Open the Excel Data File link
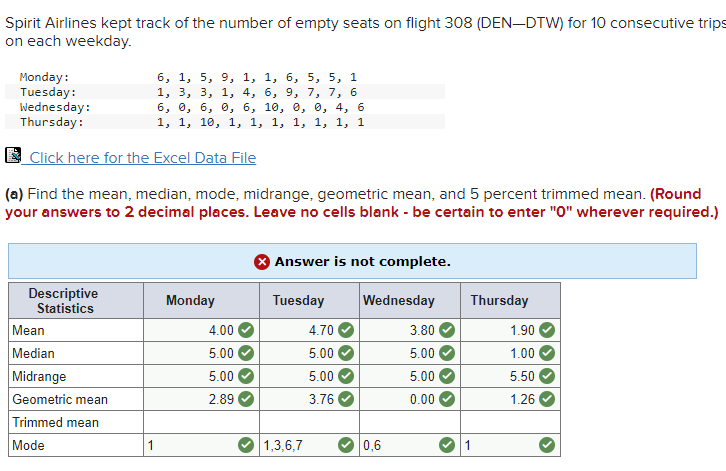The height and width of the screenshot is (471, 726). click(143, 157)
